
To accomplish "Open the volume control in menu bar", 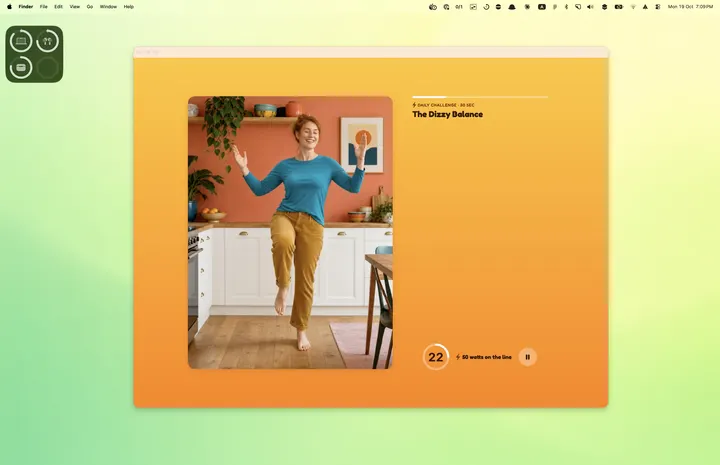I will click(591, 7).
